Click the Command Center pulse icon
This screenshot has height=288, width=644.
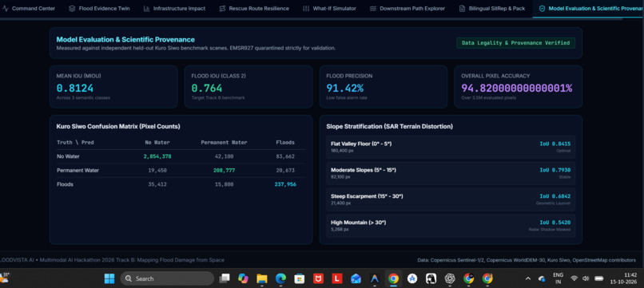coord(5,9)
